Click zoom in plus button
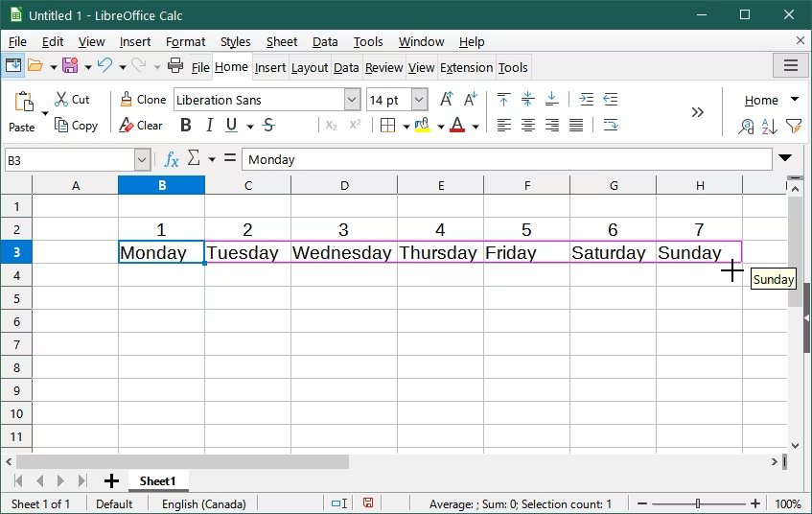 click(x=755, y=503)
